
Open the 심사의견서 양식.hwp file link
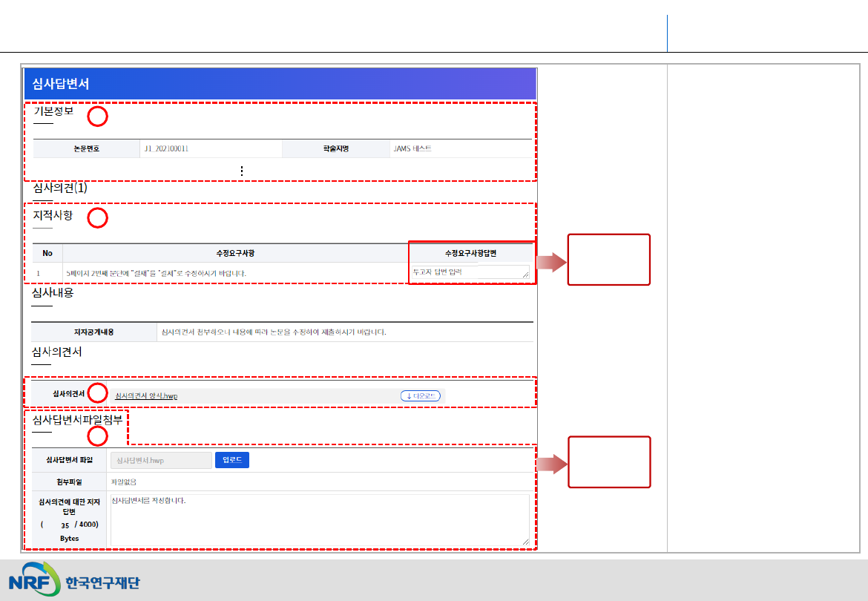click(147, 396)
